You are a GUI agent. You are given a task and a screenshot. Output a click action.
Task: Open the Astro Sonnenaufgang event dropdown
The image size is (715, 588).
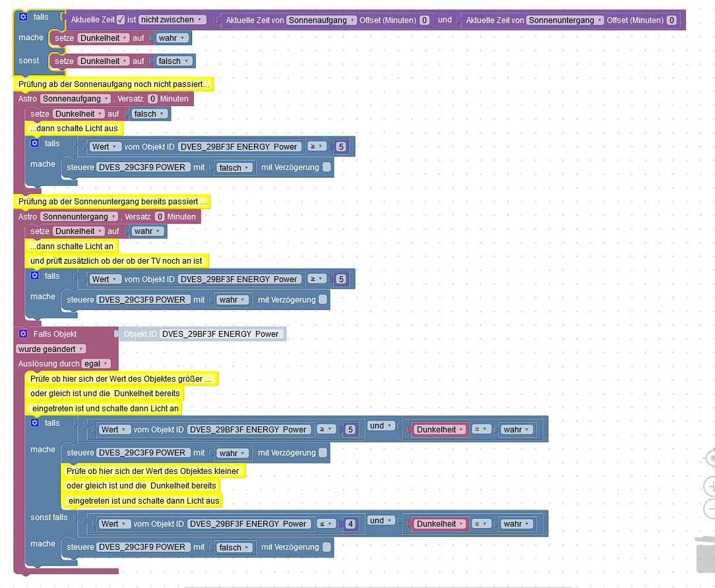point(76,98)
